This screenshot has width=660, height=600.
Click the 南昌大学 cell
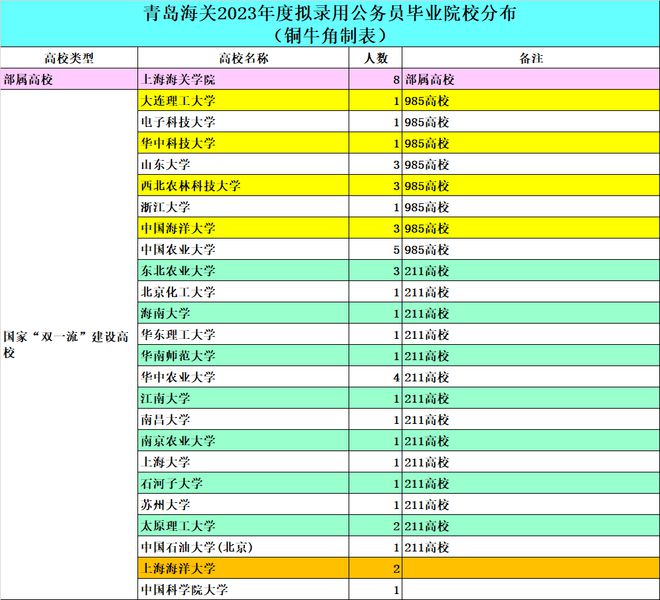click(243, 419)
